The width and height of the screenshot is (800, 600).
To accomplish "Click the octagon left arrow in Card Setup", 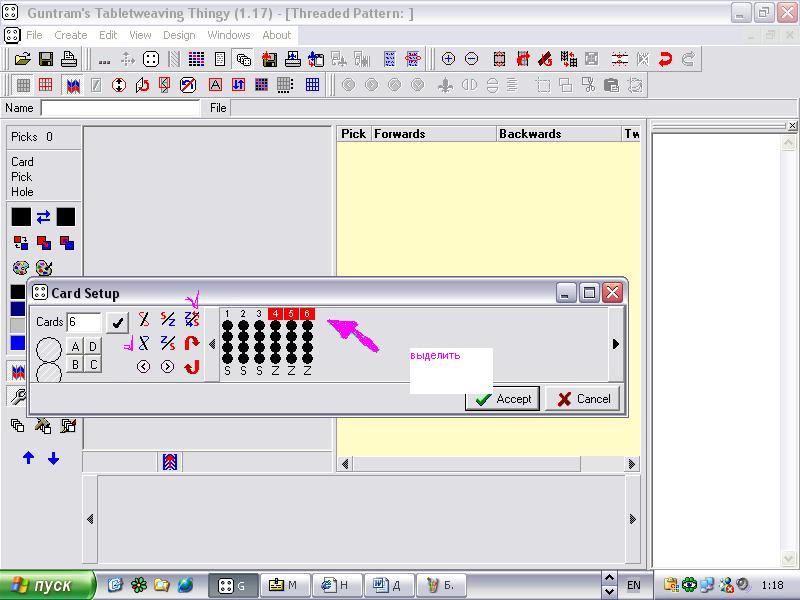I will (x=144, y=366).
